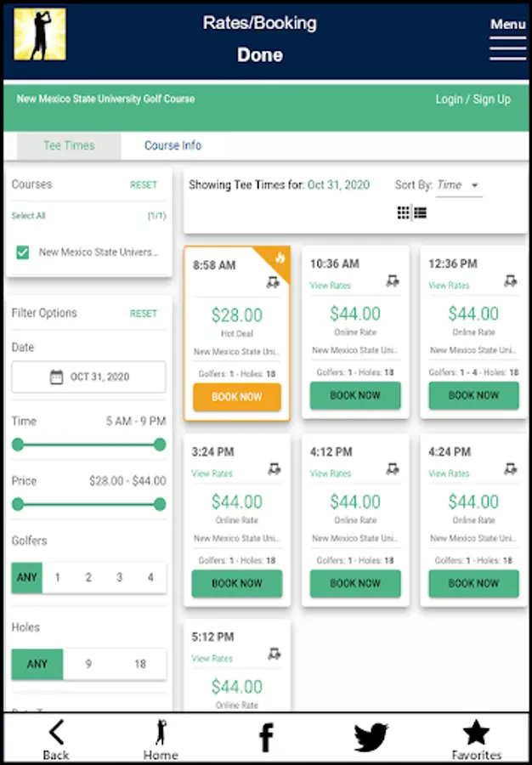Open the hamburger Menu icon
Viewport: 532px width, 765px height.
click(507, 48)
